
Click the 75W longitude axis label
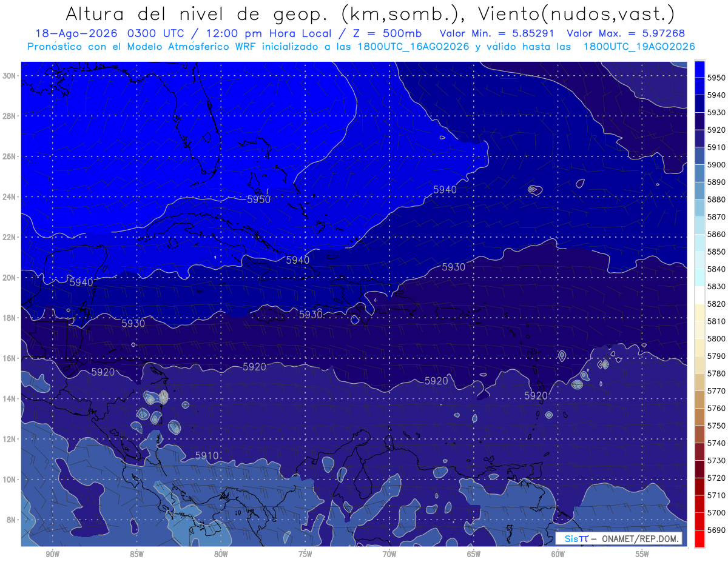click(x=305, y=554)
